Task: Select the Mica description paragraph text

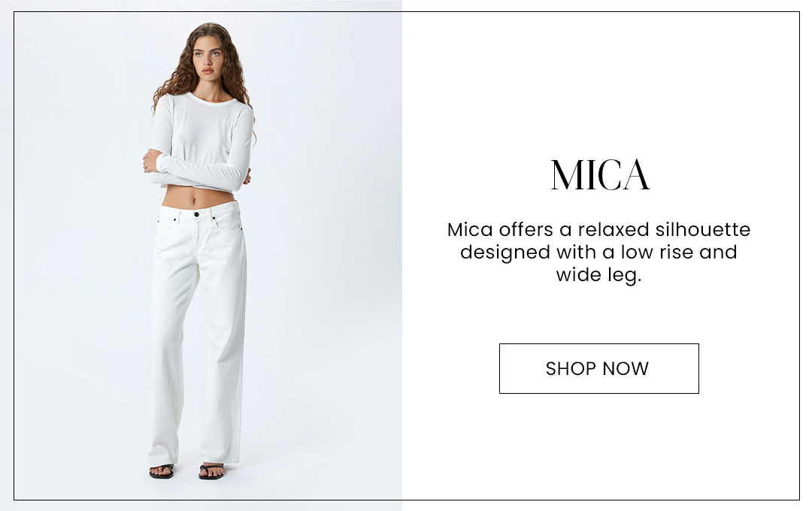Action: coord(598,252)
